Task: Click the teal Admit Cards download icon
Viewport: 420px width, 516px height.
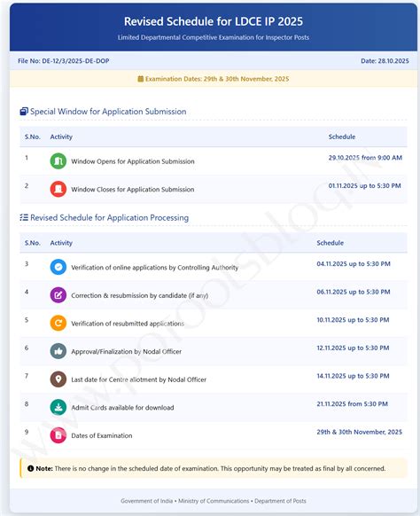Action: click(58, 408)
